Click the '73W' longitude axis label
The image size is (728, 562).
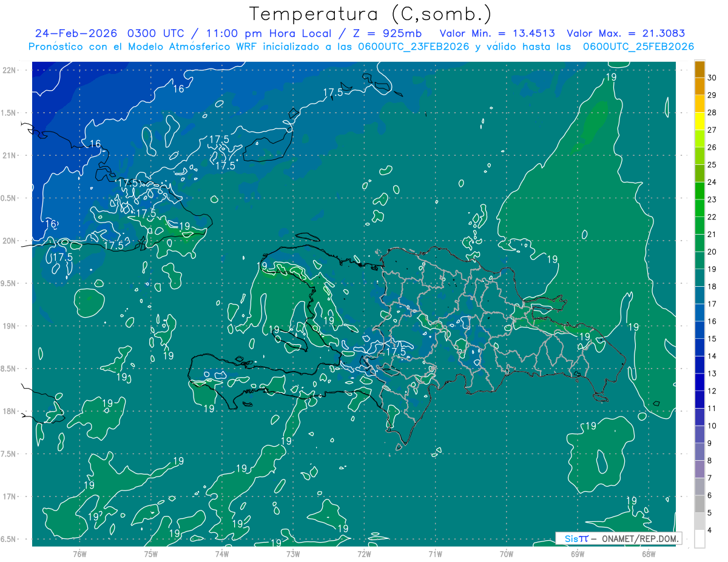click(x=293, y=554)
